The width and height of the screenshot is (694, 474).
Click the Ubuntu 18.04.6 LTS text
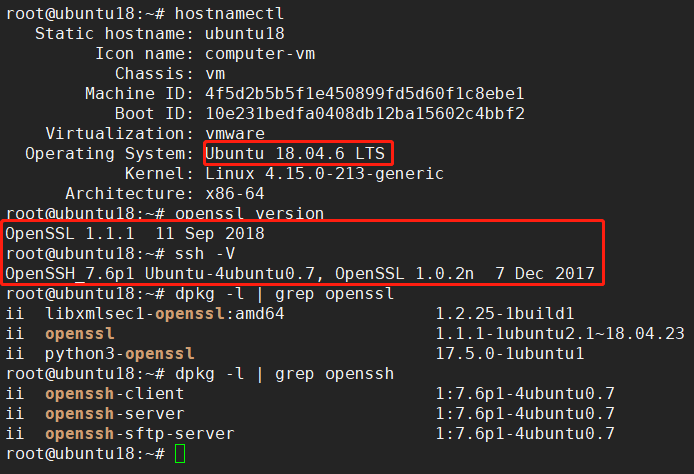tap(299, 153)
